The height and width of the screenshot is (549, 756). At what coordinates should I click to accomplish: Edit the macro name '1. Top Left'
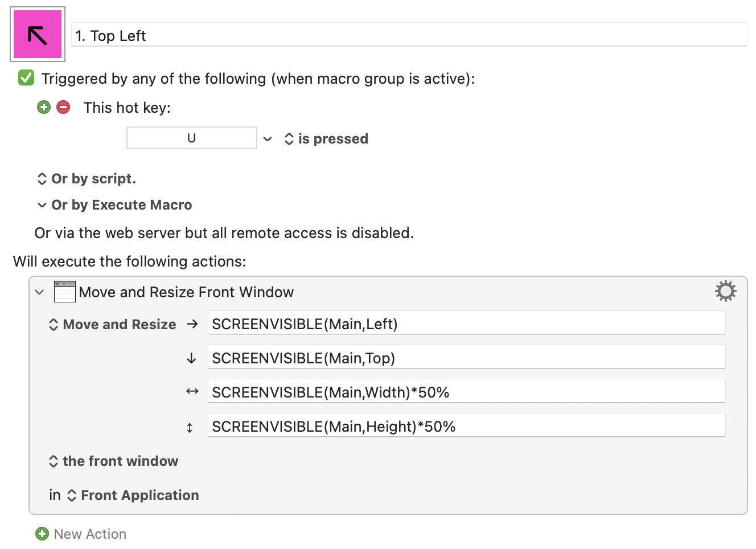point(409,36)
